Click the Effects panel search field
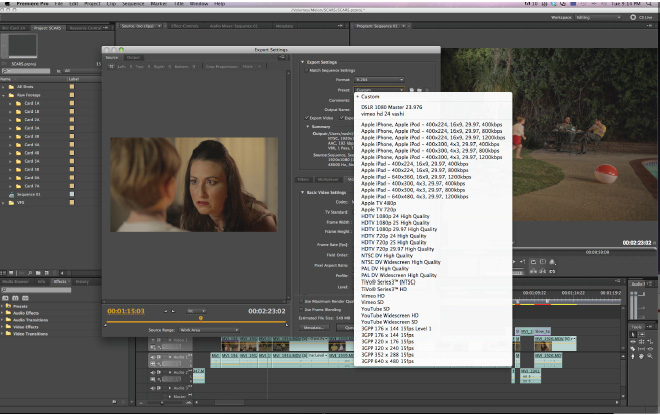The height and width of the screenshot is (415, 660). tap(36, 290)
